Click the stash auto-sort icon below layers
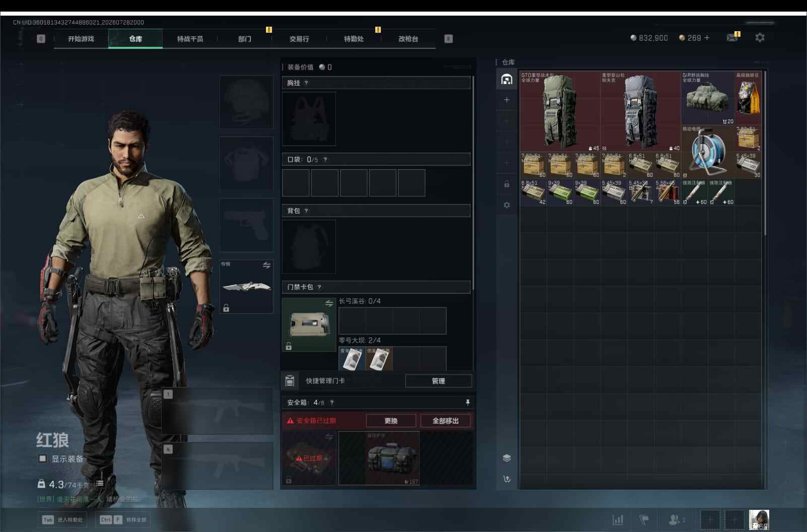The height and width of the screenshot is (532, 807). coord(507,479)
